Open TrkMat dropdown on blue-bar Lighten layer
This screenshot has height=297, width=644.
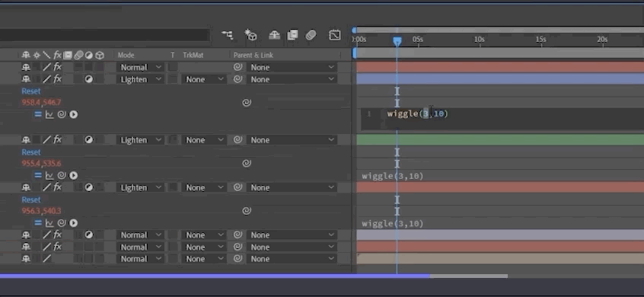(204, 79)
